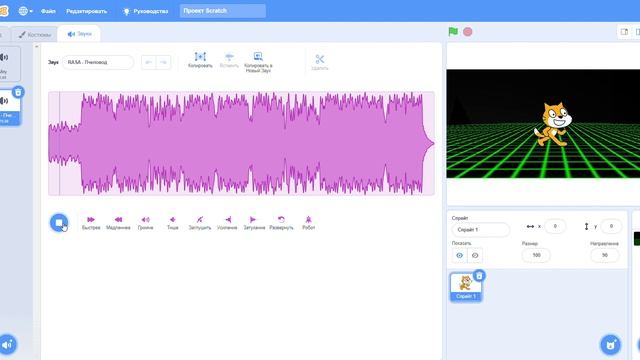Click inside the pink sound waveform
640x360 pixels.
pyautogui.click(x=241, y=143)
